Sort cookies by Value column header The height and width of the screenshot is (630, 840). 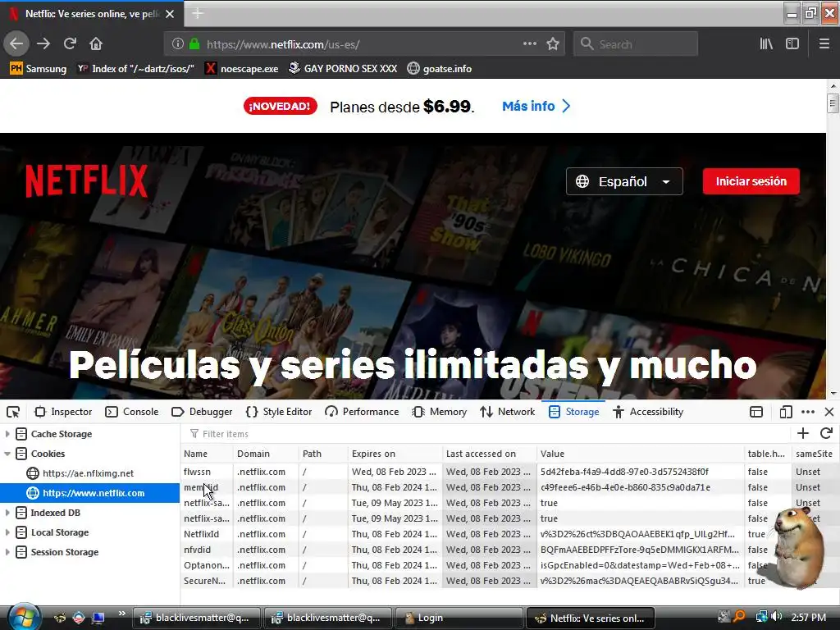coord(640,454)
